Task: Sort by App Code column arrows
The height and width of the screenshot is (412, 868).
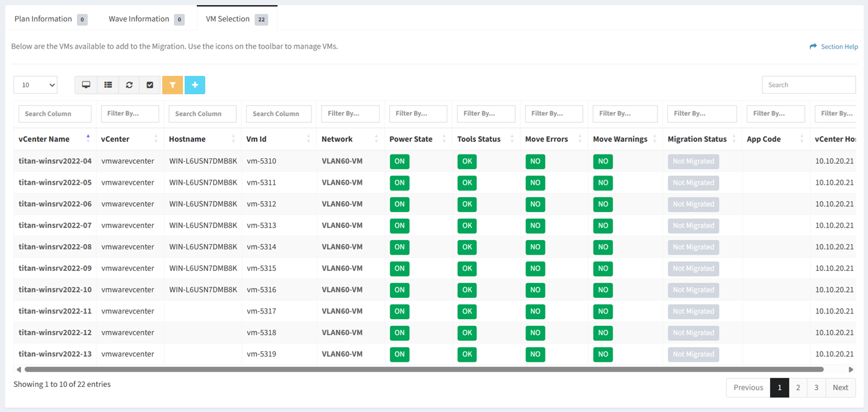Action: point(802,139)
